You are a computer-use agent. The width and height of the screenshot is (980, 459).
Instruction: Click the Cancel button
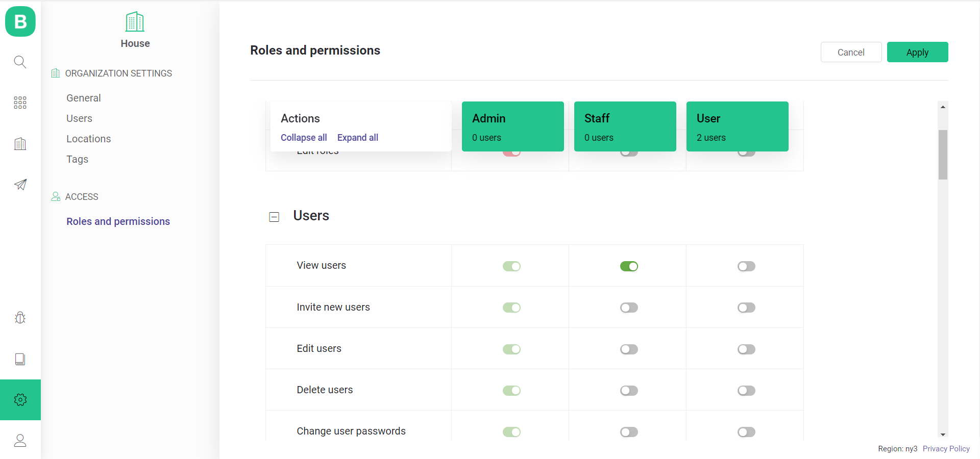pyautogui.click(x=851, y=52)
